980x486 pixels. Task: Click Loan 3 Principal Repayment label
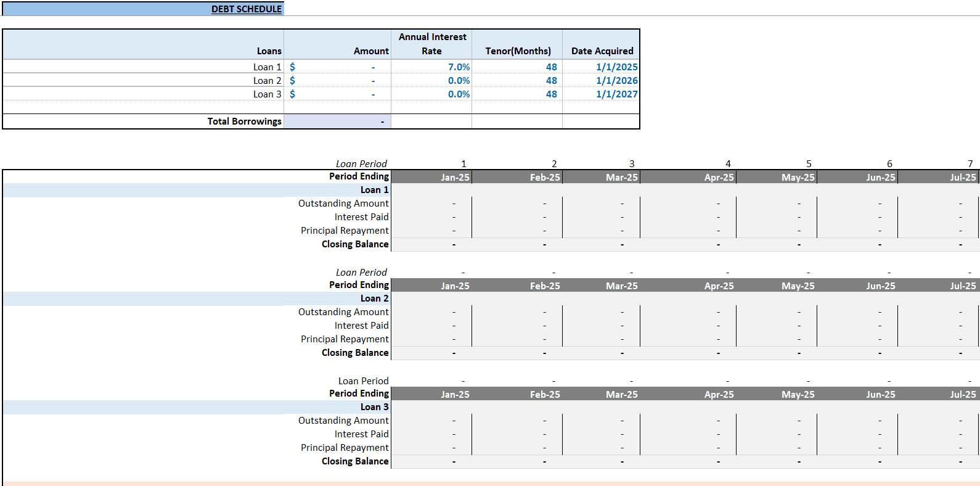coord(345,448)
